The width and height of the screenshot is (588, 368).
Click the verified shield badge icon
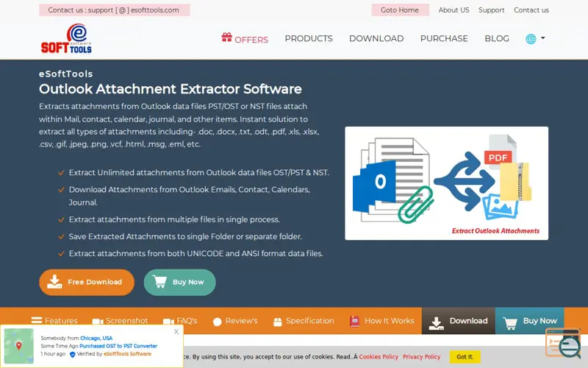point(72,354)
